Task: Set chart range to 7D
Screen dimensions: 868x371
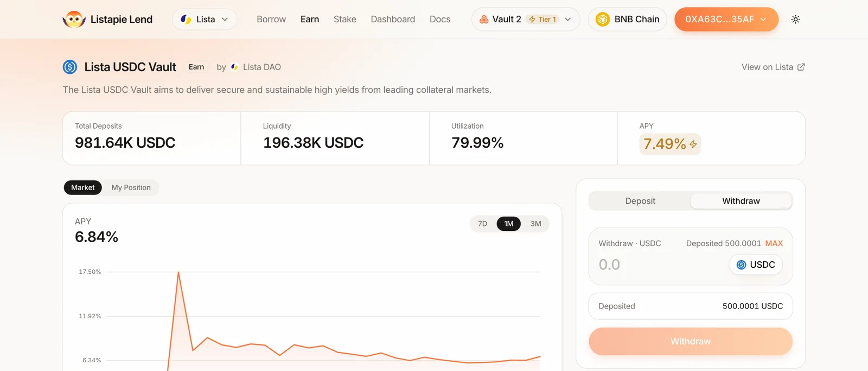Action: pyautogui.click(x=483, y=224)
